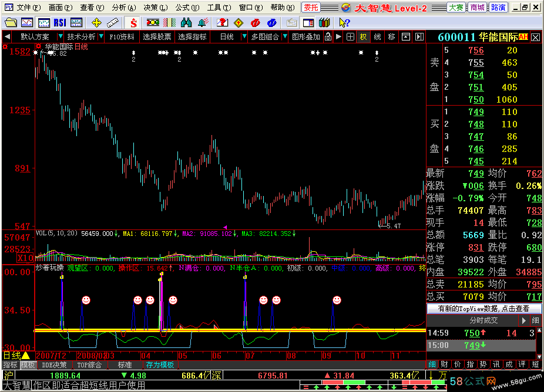Open the 公式(U) menu
Screen dimensions: 544x392
[187, 8]
